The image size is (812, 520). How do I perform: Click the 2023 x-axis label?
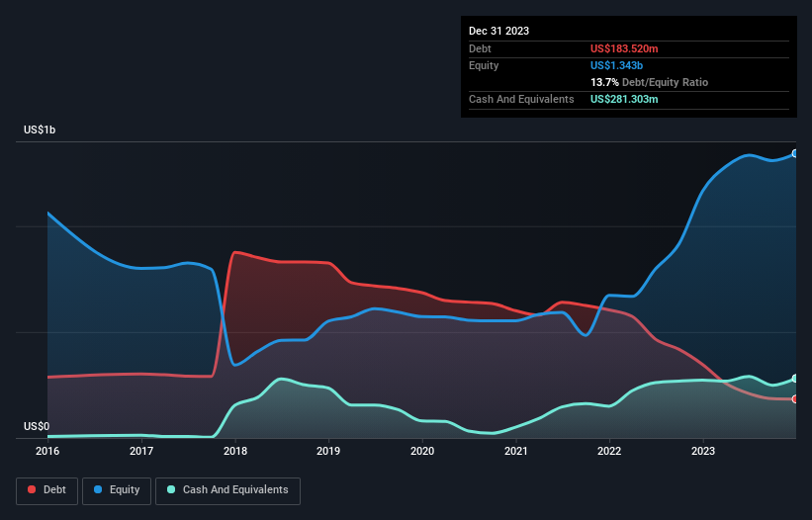703,451
